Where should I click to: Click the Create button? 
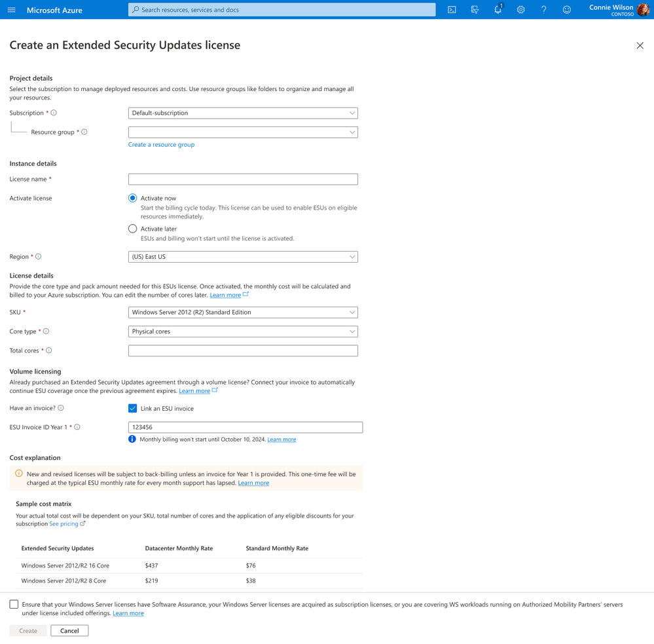tap(28, 631)
